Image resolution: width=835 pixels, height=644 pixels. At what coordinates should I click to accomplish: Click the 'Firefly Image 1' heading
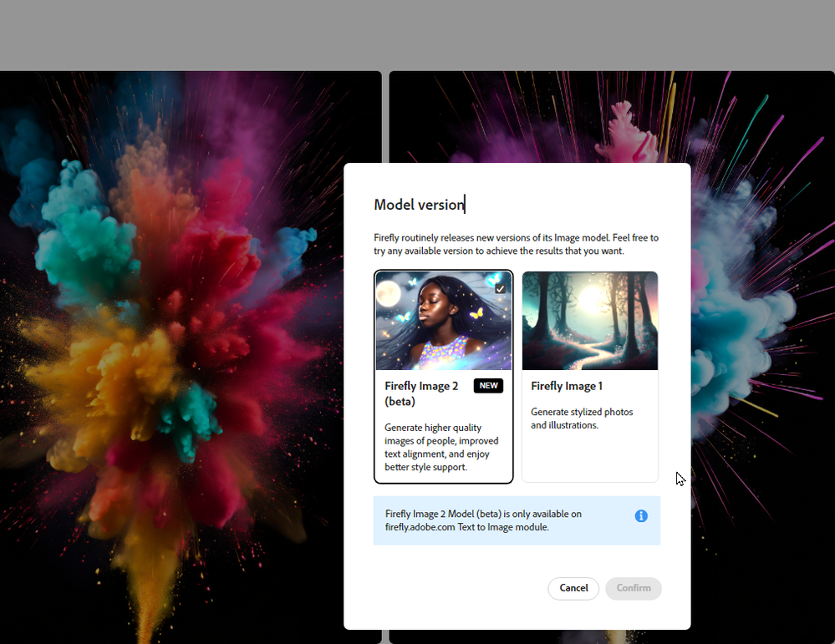tap(567, 386)
